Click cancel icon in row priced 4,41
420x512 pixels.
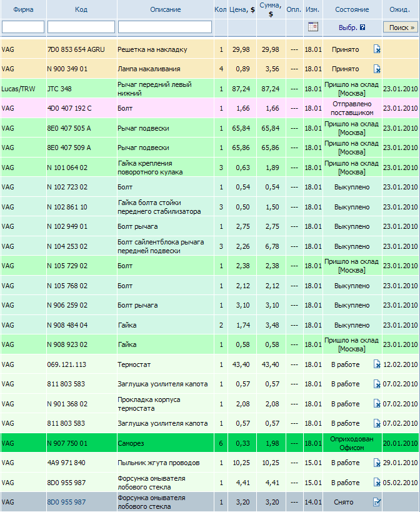point(377,483)
